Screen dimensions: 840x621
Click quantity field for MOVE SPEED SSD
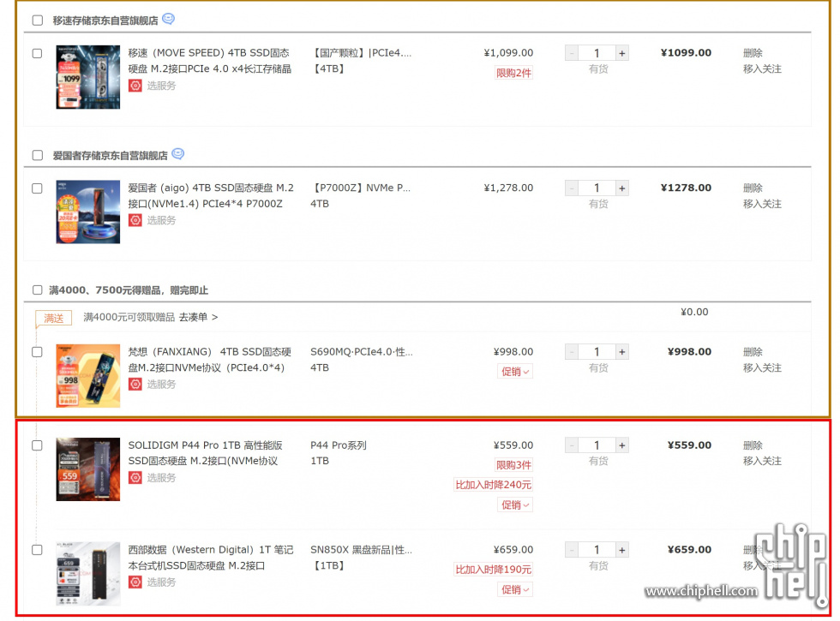(597, 53)
